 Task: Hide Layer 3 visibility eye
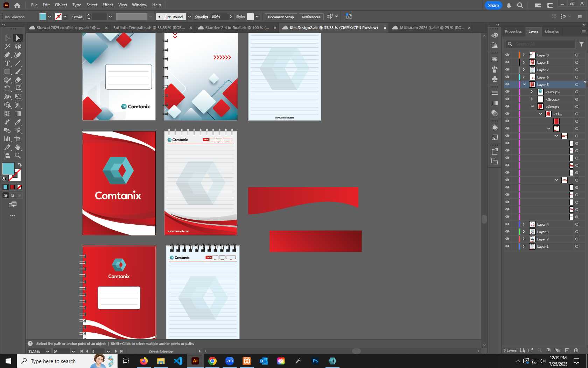[x=507, y=232]
